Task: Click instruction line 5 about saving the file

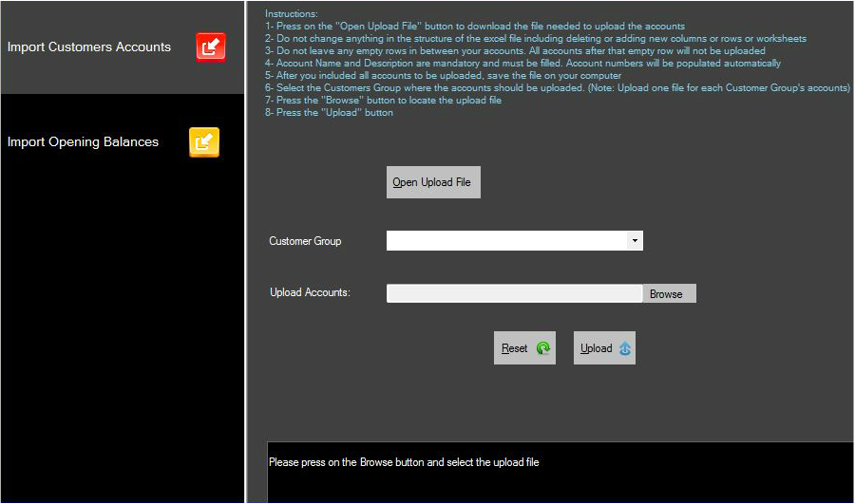Action: coord(444,76)
